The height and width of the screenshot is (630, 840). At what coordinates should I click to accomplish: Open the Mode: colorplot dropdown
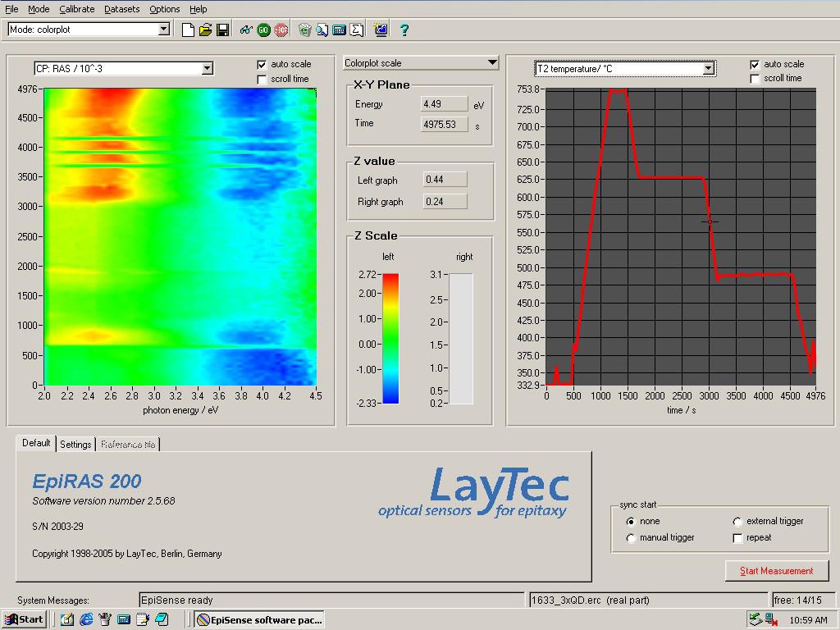(164, 30)
